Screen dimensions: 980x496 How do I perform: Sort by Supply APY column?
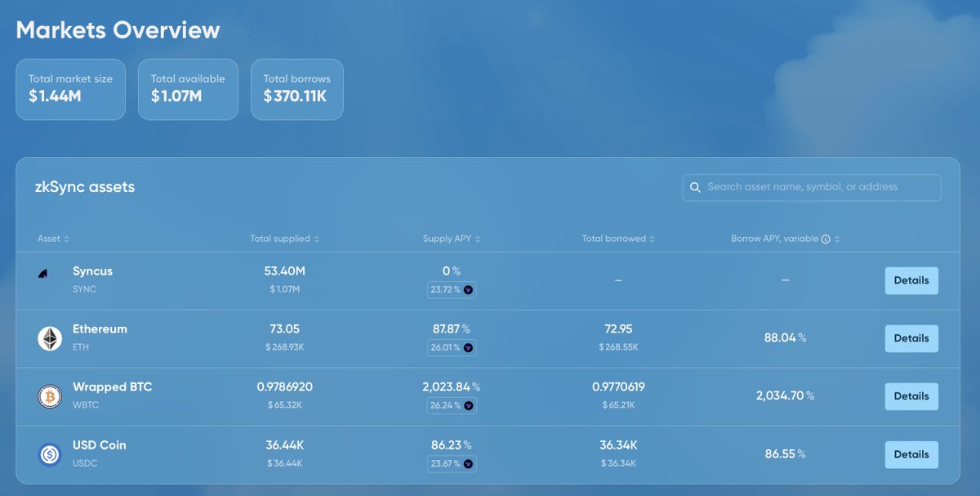point(452,239)
